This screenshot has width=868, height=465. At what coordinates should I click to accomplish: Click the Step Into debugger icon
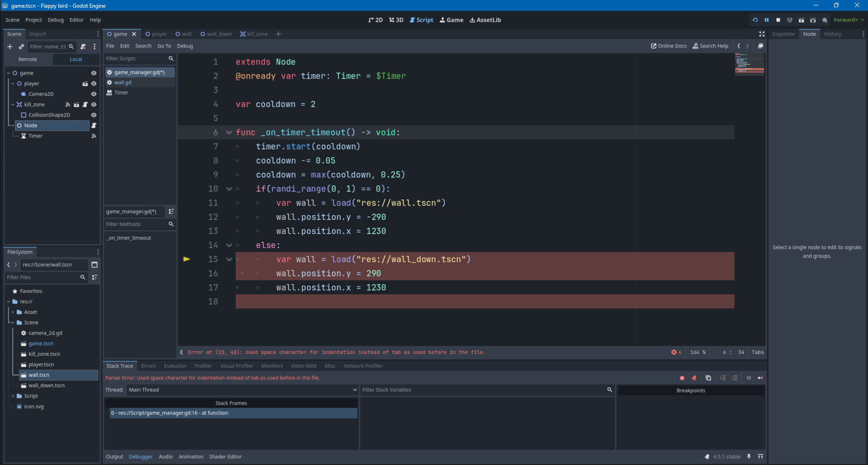pyautogui.click(x=723, y=378)
